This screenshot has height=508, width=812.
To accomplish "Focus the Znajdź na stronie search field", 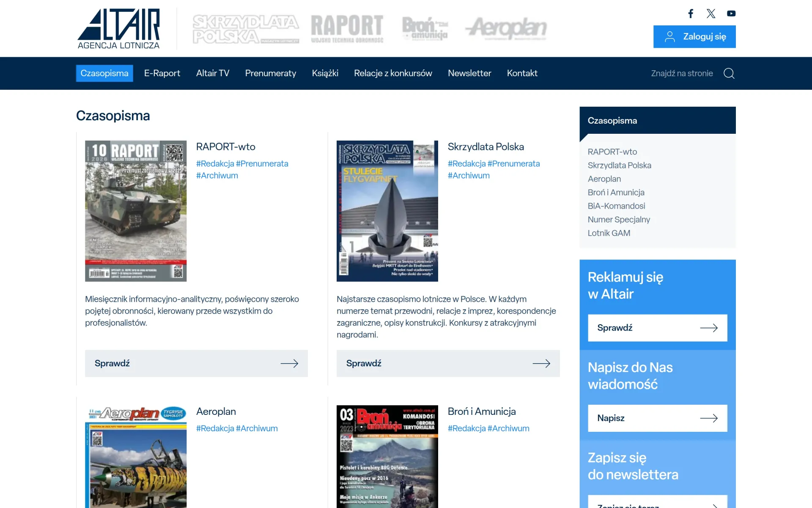I will click(x=682, y=73).
